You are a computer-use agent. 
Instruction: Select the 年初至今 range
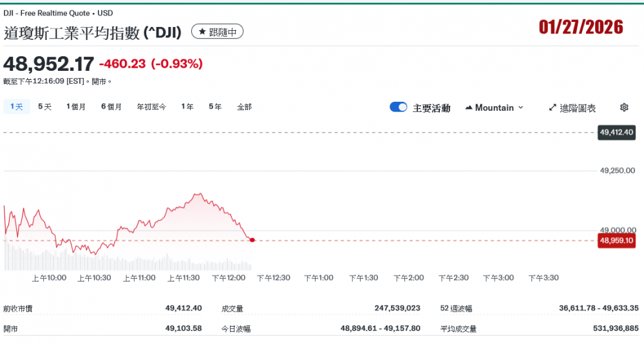click(151, 107)
